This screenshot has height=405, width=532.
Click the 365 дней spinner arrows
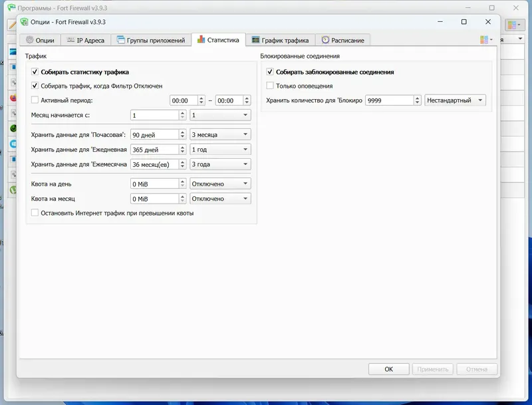[182, 150]
